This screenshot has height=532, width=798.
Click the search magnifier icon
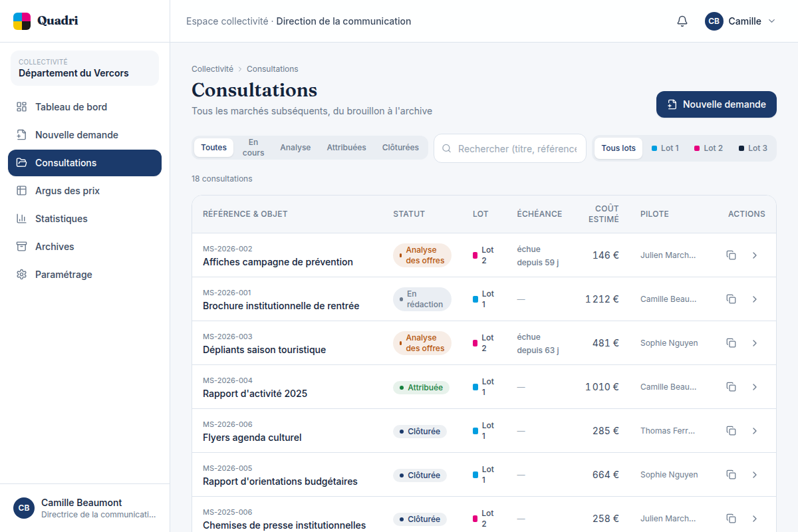pyautogui.click(x=447, y=149)
